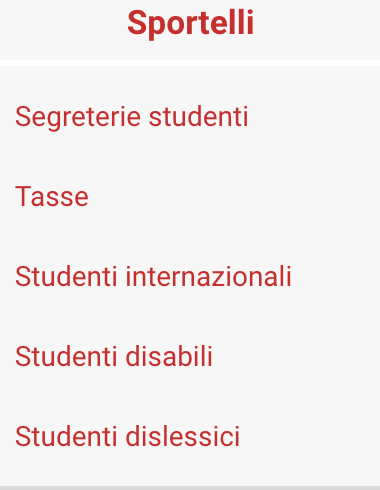Choose Studenti disabili from the list

coord(114,357)
